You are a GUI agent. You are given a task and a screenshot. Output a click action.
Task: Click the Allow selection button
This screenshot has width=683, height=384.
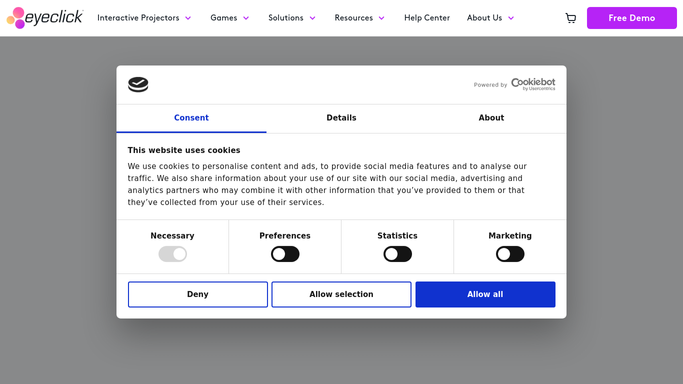coord(342,294)
